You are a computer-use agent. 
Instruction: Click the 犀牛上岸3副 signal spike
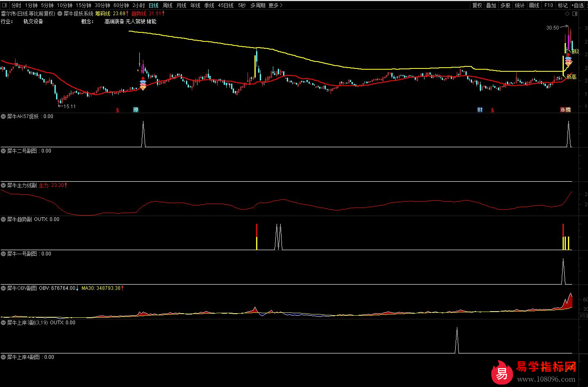pos(457,340)
